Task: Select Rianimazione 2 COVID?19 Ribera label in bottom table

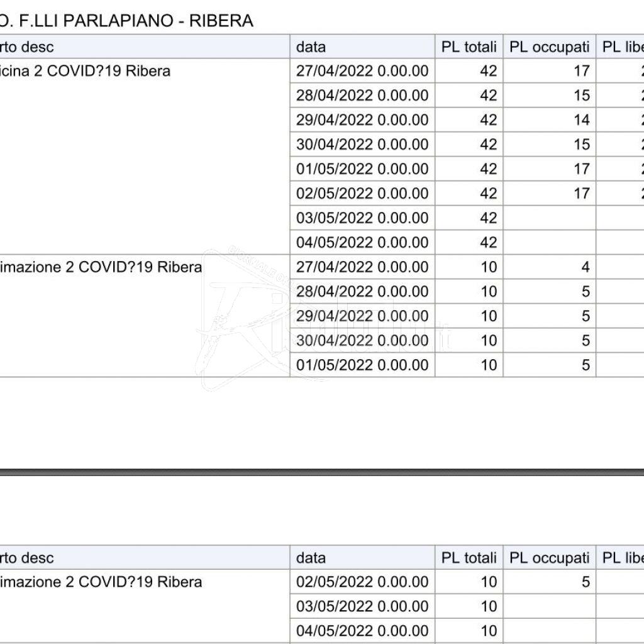Action: click(x=101, y=582)
